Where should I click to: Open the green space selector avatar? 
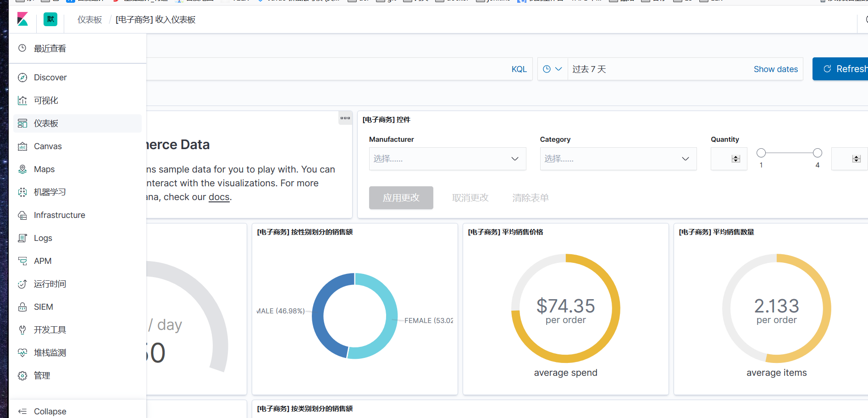[50, 19]
